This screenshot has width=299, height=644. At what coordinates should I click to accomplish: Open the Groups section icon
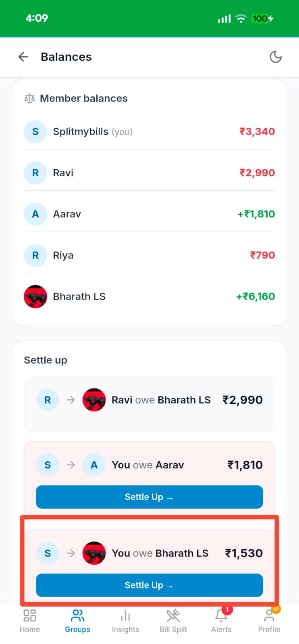pos(77,620)
